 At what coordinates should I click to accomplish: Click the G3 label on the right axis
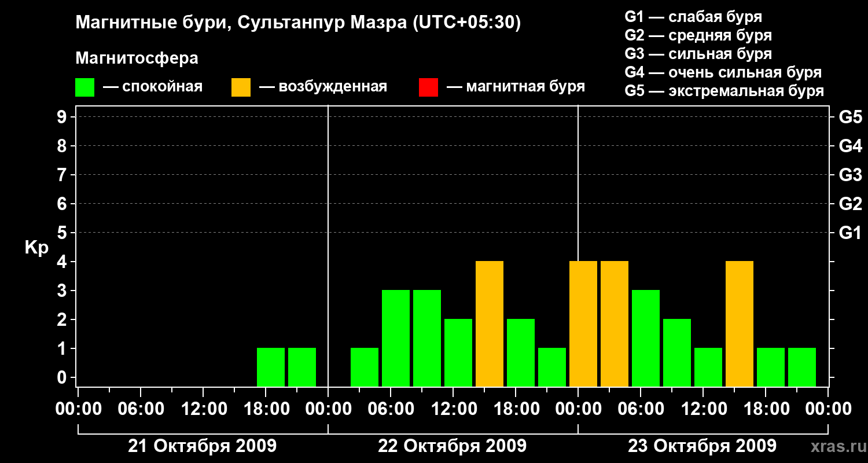point(851,175)
